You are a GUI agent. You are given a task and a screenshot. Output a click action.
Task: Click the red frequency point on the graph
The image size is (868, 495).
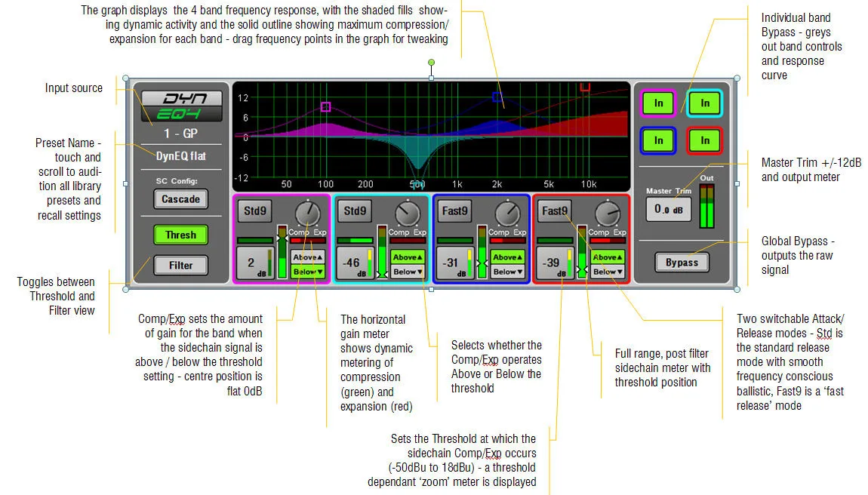[x=585, y=87]
